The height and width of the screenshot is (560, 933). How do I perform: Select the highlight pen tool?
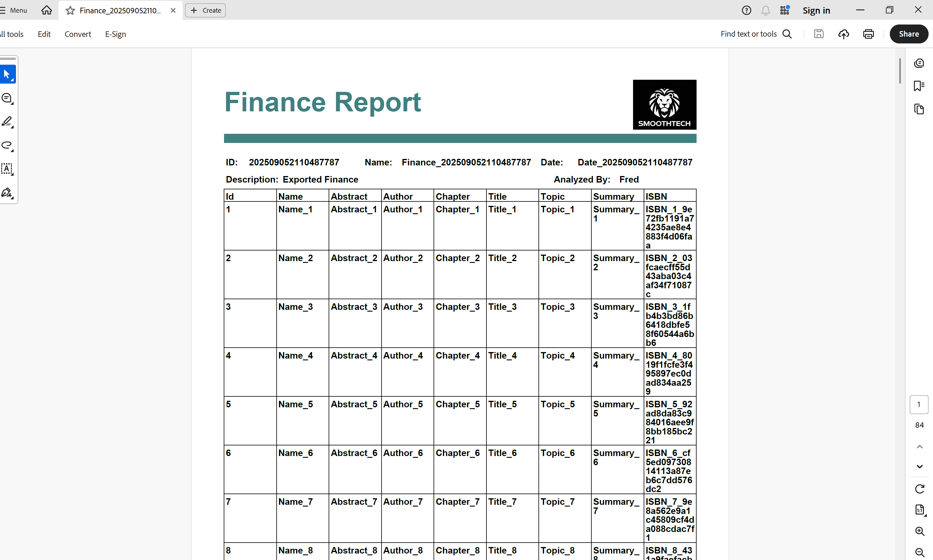pyautogui.click(x=7, y=121)
